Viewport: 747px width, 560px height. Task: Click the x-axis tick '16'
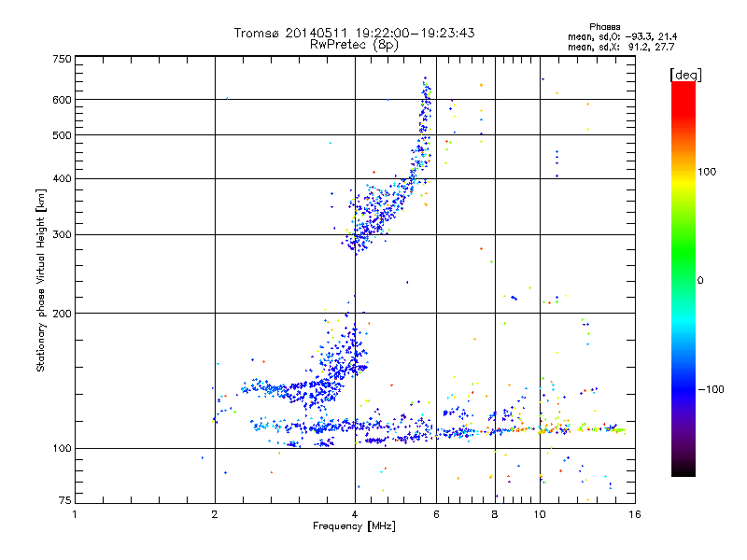(635, 514)
